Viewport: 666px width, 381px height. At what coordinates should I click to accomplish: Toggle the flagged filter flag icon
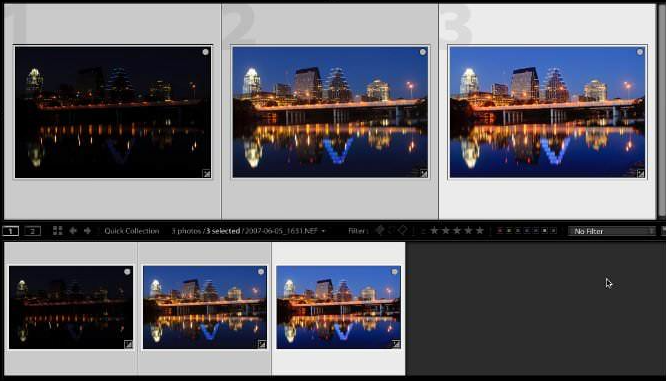tap(380, 231)
